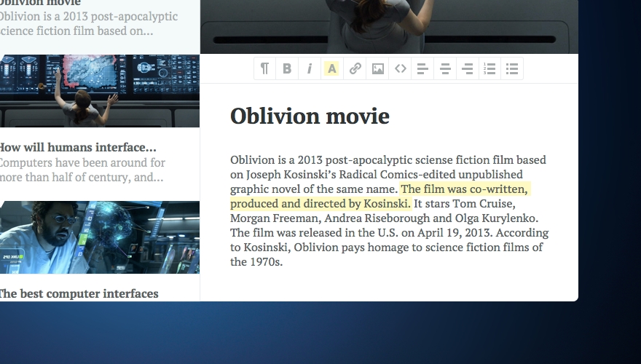
Task: Toggle italic text formatting
Action: pos(310,68)
